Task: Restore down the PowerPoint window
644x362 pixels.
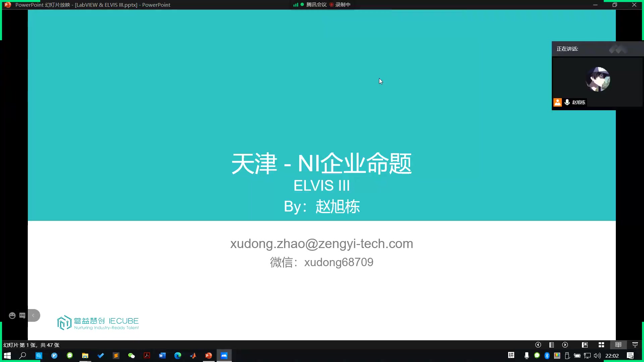Action: [x=615, y=5]
